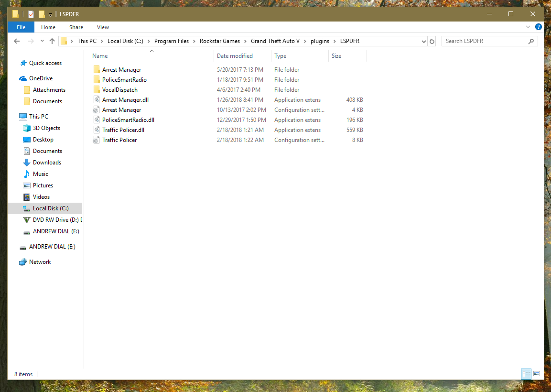Go up one folder level arrow
The height and width of the screenshot is (392, 551).
(52, 41)
